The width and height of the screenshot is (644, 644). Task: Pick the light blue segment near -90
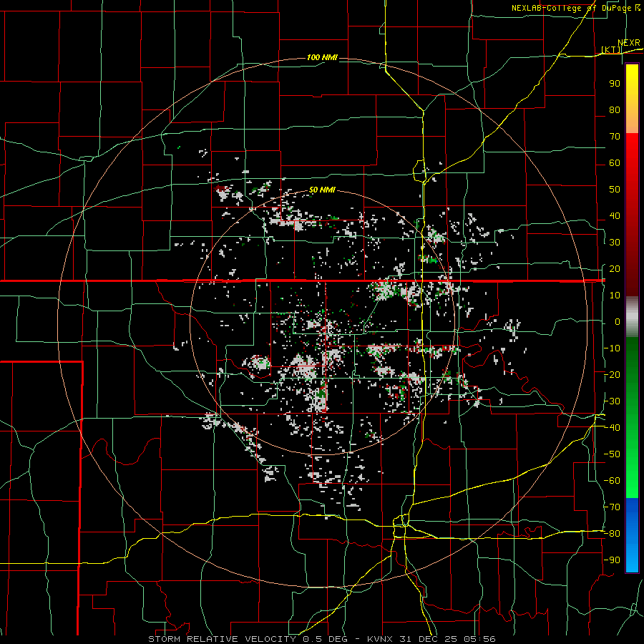632,559
